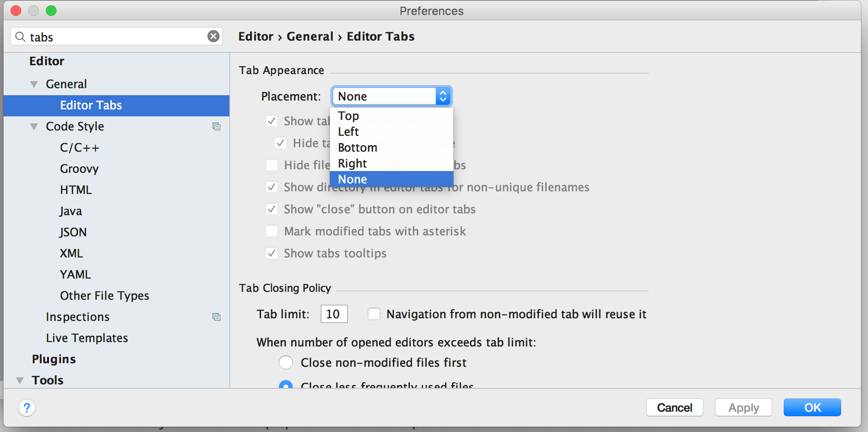868x432 pixels.
Task: Clear the tabs search field text
Action: point(213,36)
